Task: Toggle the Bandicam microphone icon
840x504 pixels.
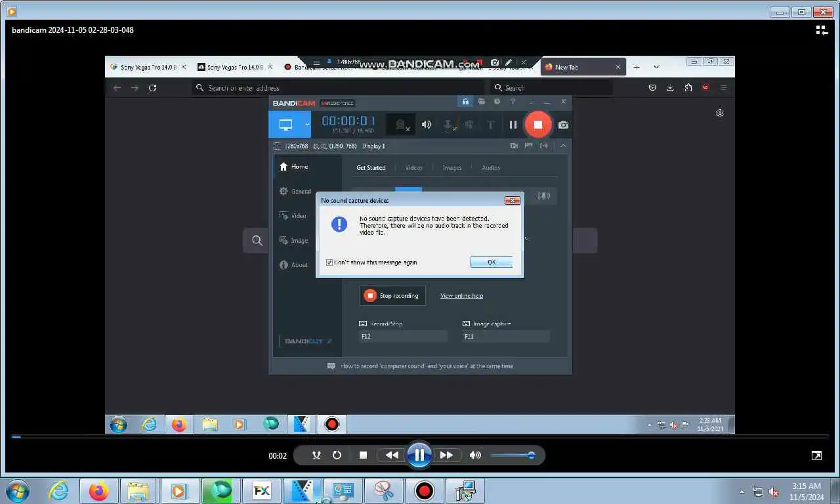Action: pyautogui.click(x=449, y=125)
